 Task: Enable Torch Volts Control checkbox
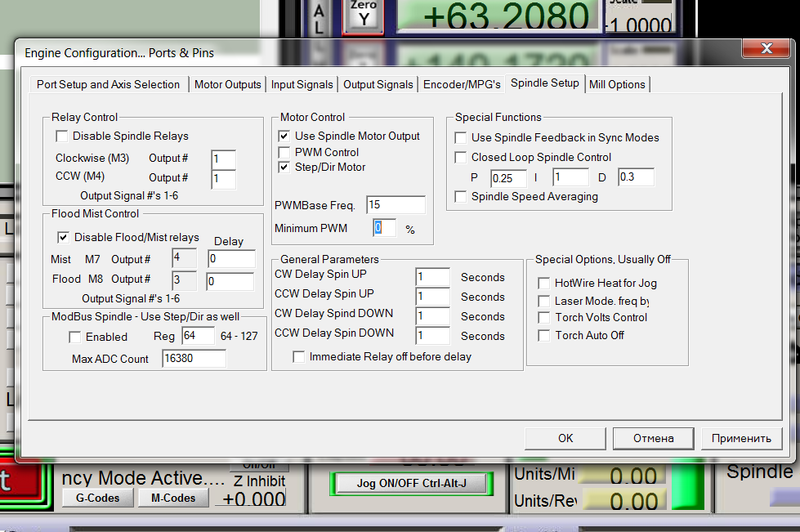(544, 318)
